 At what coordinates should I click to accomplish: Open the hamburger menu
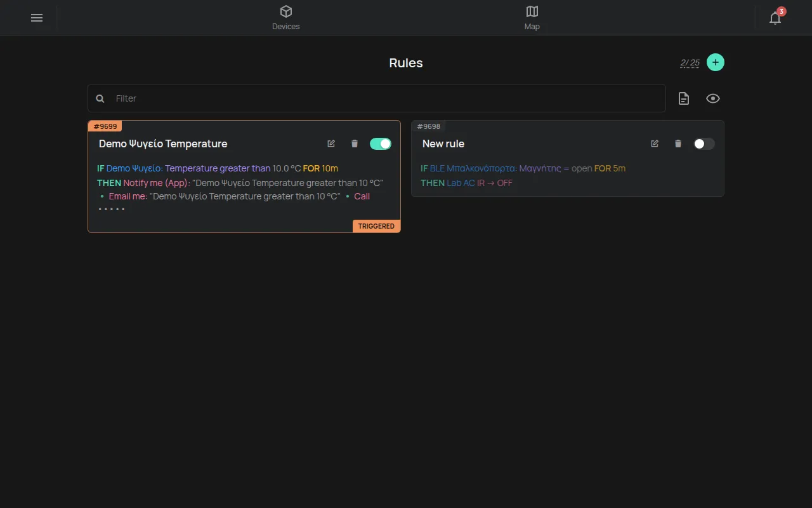pyautogui.click(x=37, y=18)
